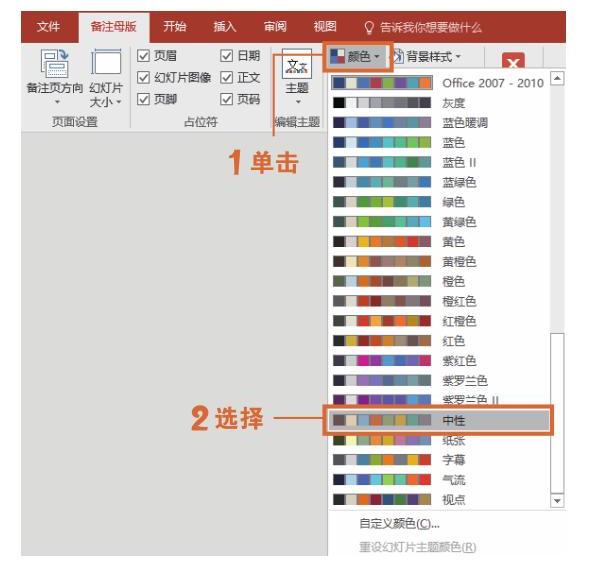The width and height of the screenshot is (591, 569).
Task: Click the 备注页方向 orientation icon
Action: tap(55, 64)
